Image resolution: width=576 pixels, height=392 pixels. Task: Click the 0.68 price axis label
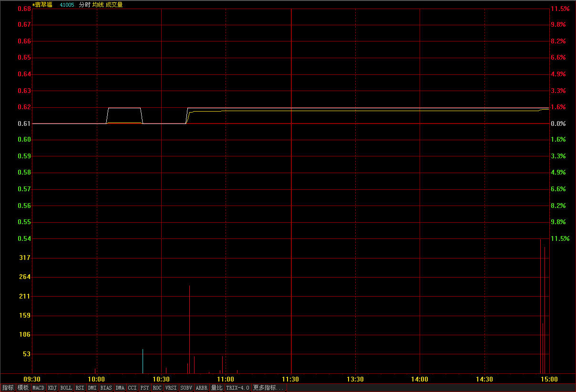point(24,9)
